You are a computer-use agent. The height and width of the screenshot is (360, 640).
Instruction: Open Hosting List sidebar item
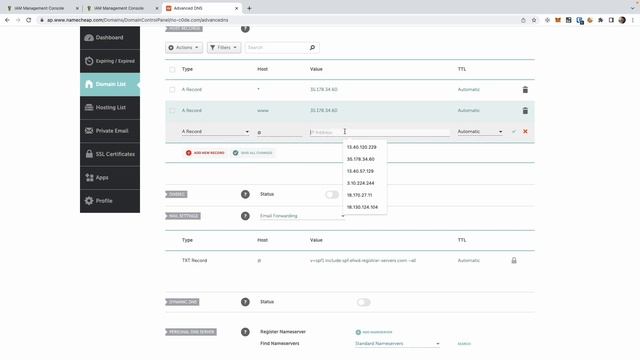click(x=110, y=107)
